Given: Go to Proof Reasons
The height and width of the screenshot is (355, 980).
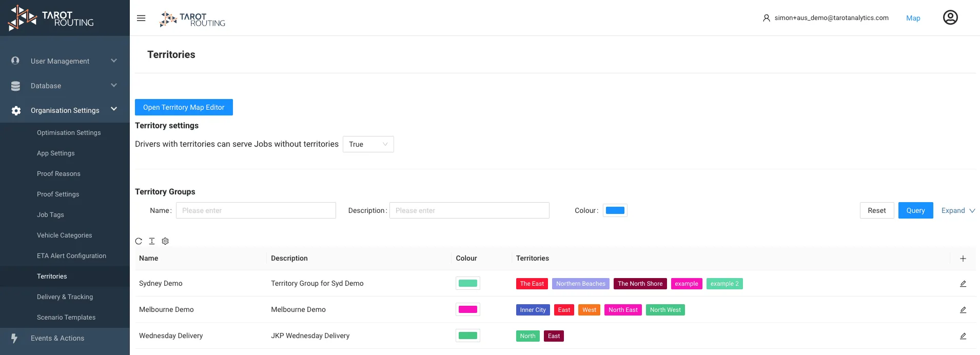Looking at the screenshot, I should tap(58, 173).
